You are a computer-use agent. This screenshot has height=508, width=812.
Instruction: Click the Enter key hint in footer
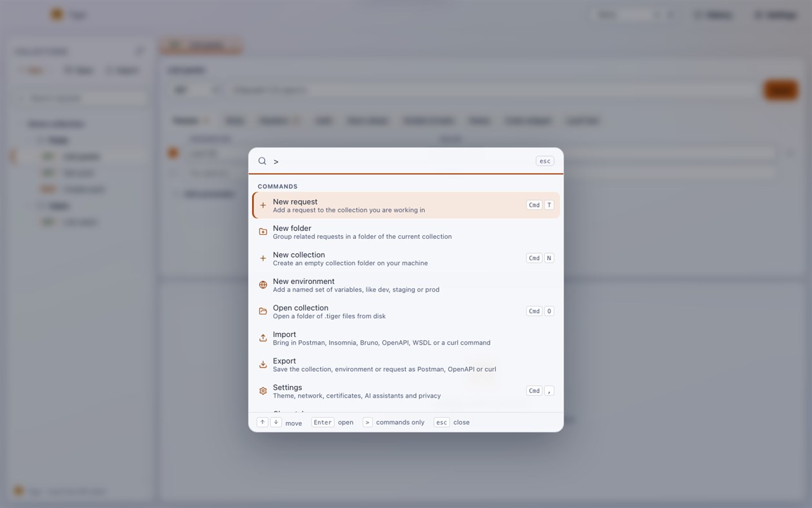pyautogui.click(x=322, y=422)
